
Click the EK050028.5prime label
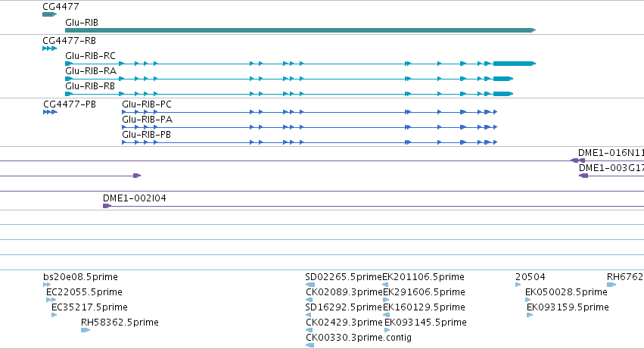click(566, 292)
